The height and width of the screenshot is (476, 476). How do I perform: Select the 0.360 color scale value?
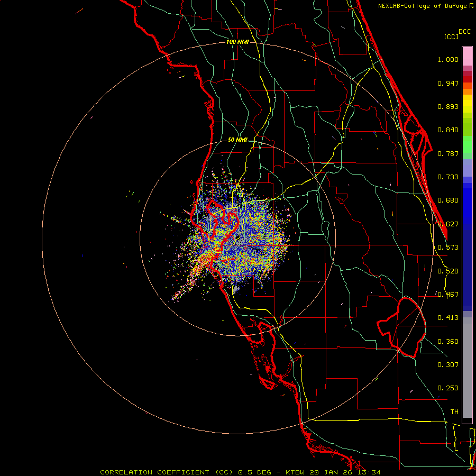click(x=448, y=342)
